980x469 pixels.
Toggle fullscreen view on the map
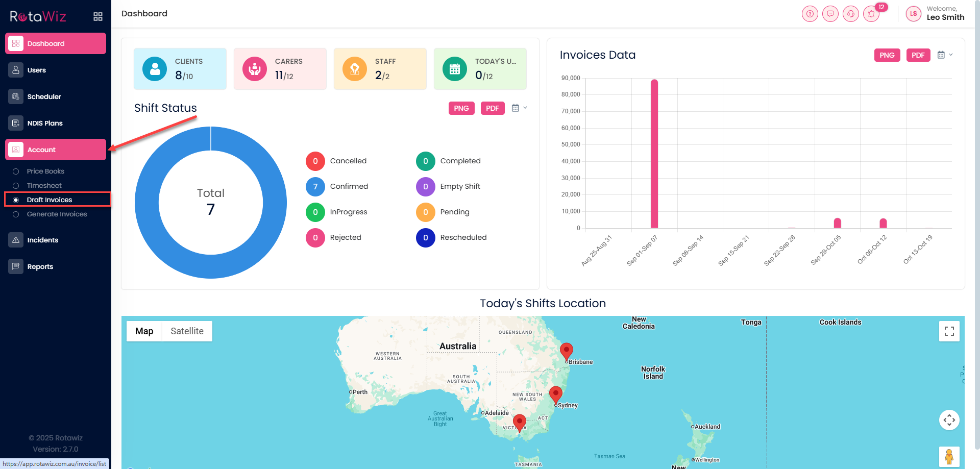(x=949, y=332)
